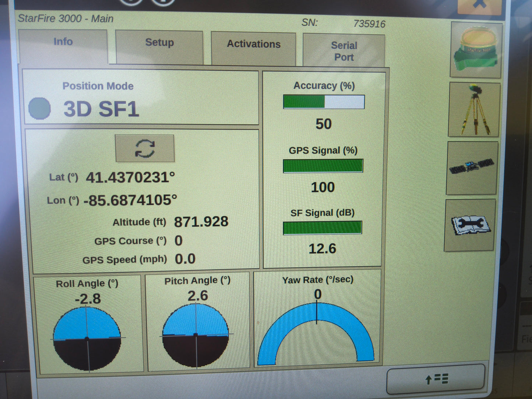
Task: Switch to the Info tab
Action: click(x=63, y=47)
